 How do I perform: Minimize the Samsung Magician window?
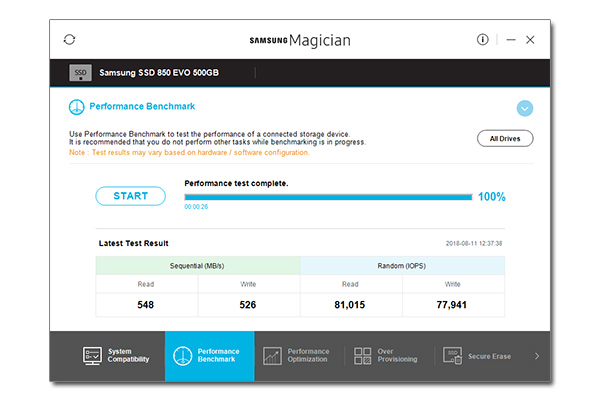(x=510, y=40)
